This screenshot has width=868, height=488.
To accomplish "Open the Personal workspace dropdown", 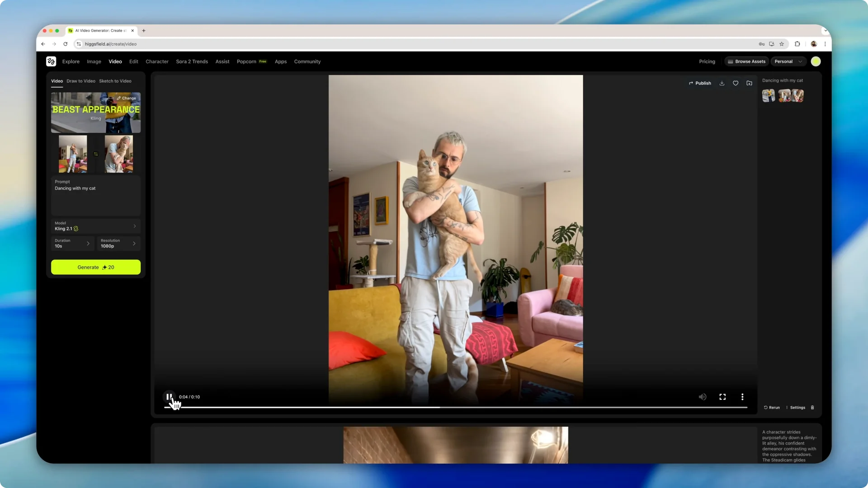I will tap(788, 61).
